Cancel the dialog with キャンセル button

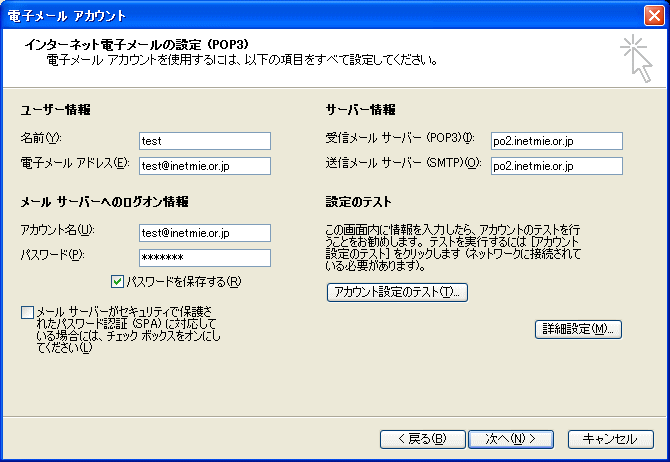pos(611,439)
